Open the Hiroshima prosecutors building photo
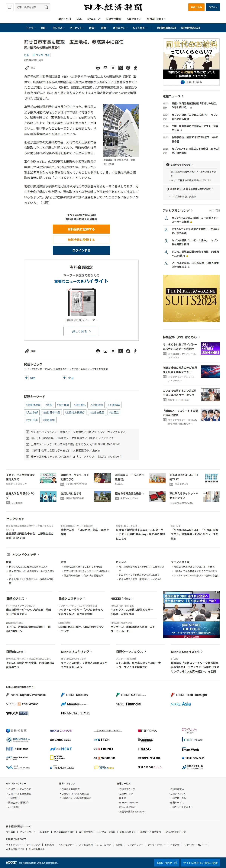226x868 pixels. tap(121, 130)
